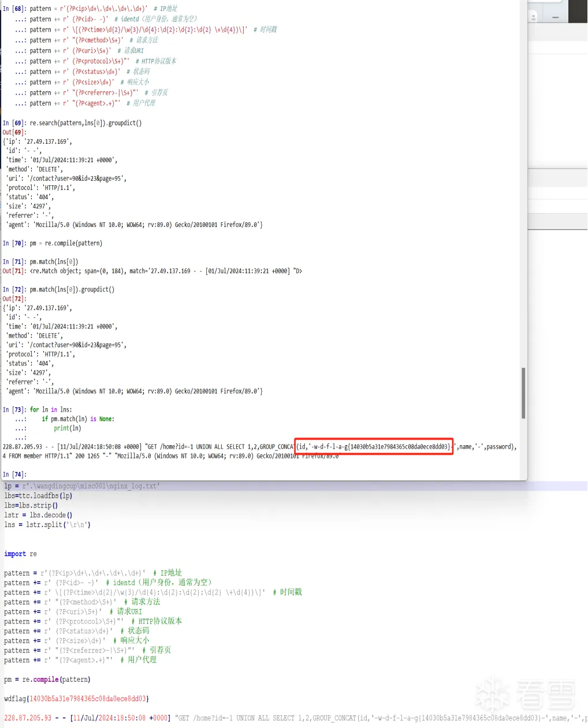Click the small funnel icon in the background window

tap(534, 18)
